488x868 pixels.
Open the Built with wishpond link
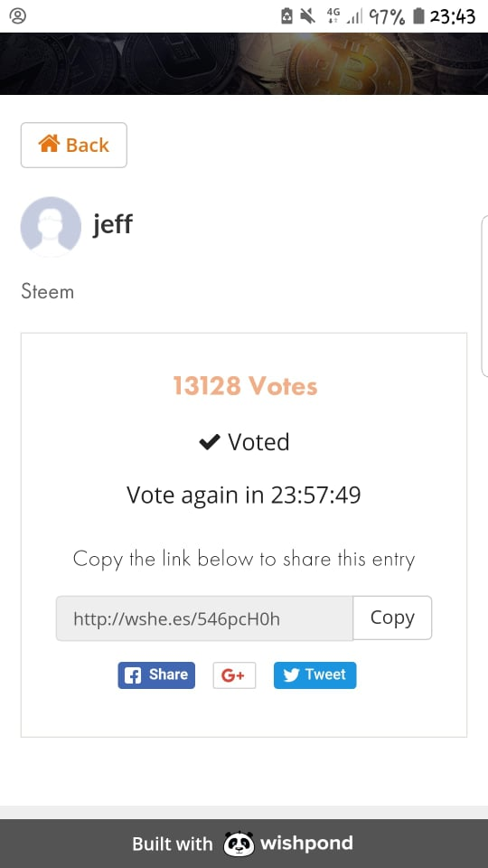(242, 844)
